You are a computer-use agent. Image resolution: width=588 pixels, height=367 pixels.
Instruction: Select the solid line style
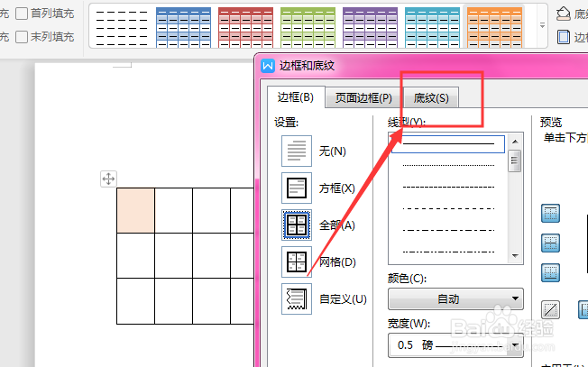pyautogui.click(x=448, y=144)
